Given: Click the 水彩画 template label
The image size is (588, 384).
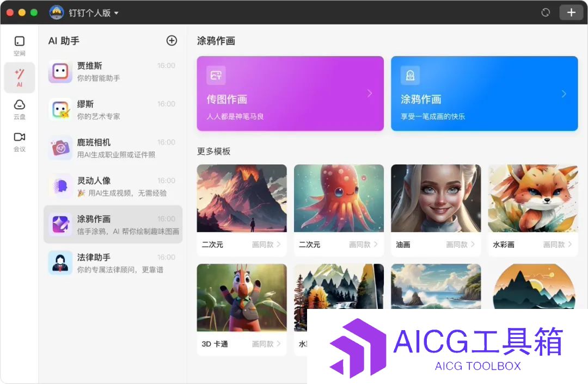Looking at the screenshot, I should pos(503,245).
